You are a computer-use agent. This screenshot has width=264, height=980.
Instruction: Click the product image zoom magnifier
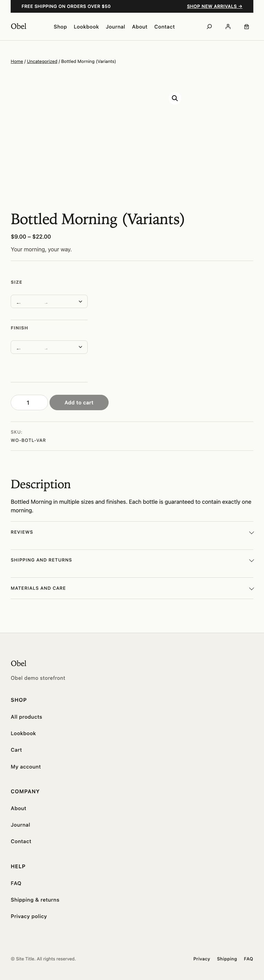pyautogui.click(x=175, y=98)
